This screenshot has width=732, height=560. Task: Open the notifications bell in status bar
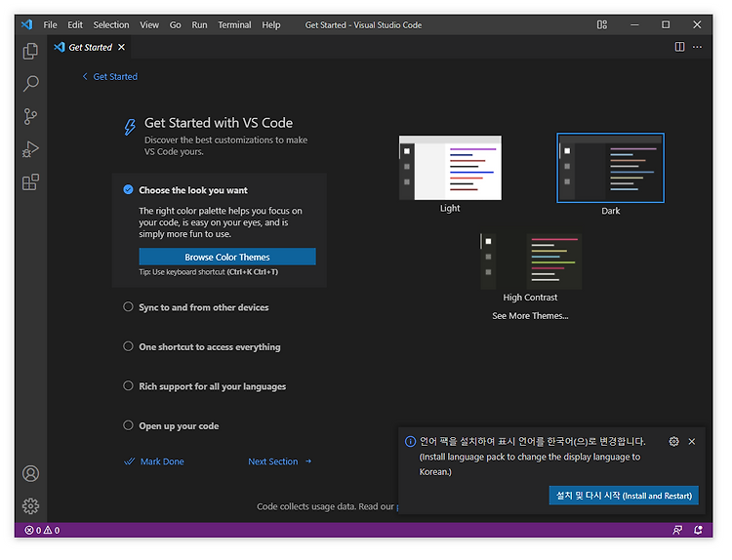[x=699, y=530]
